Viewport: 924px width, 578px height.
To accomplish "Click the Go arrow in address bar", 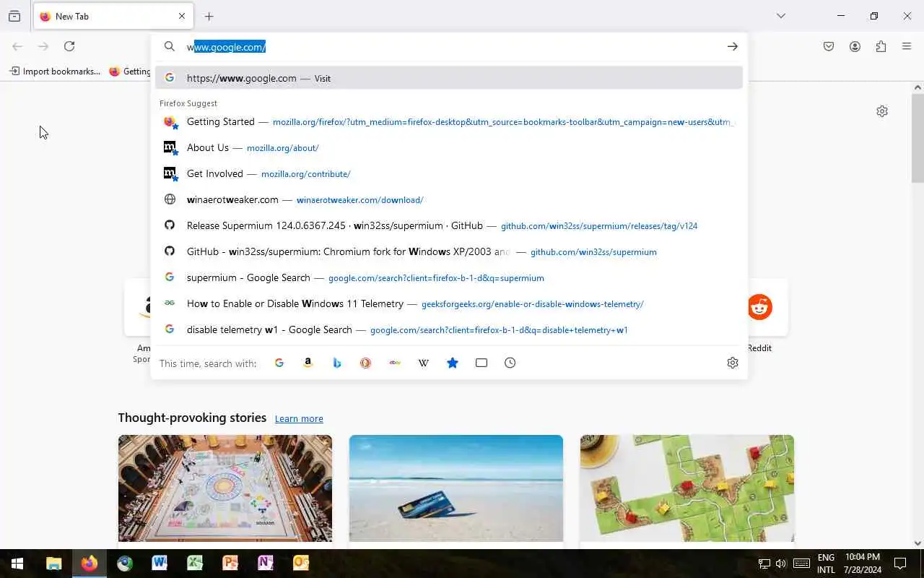I will click(733, 46).
